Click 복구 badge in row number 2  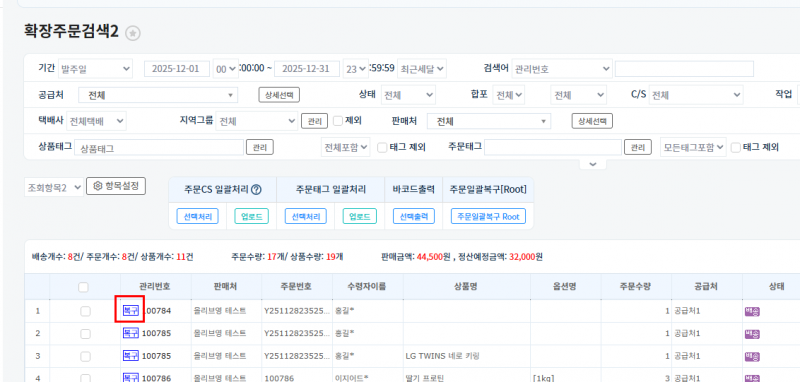coord(131,333)
